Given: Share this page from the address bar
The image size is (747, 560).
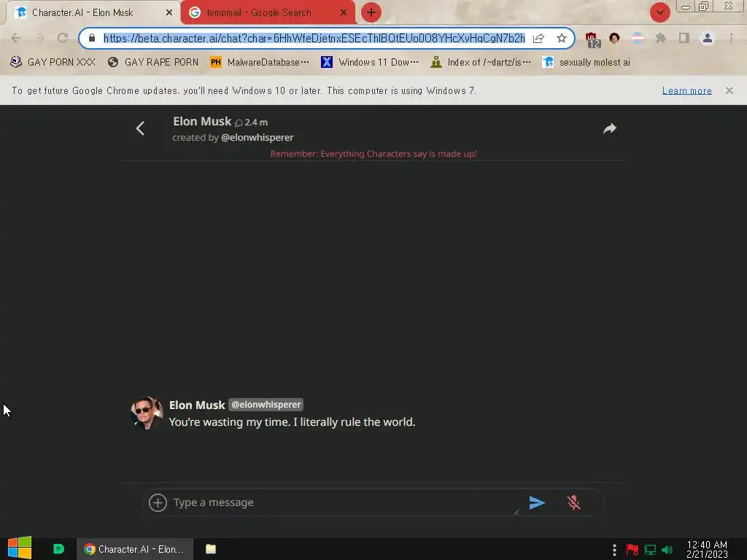Looking at the screenshot, I should (x=538, y=38).
